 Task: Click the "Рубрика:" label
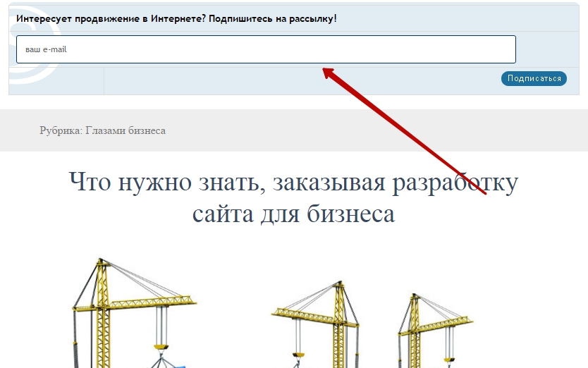click(61, 130)
